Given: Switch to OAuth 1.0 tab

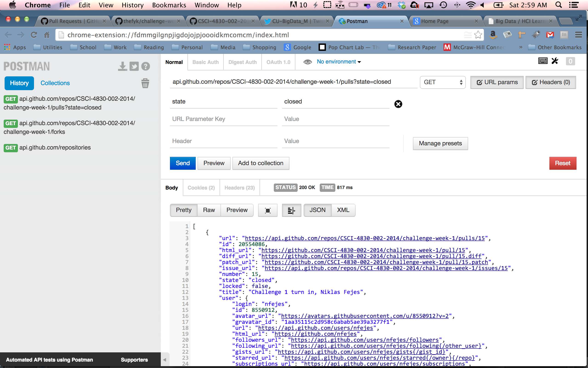Looking at the screenshot, I should pyautogui.click(x=278, y=62).
